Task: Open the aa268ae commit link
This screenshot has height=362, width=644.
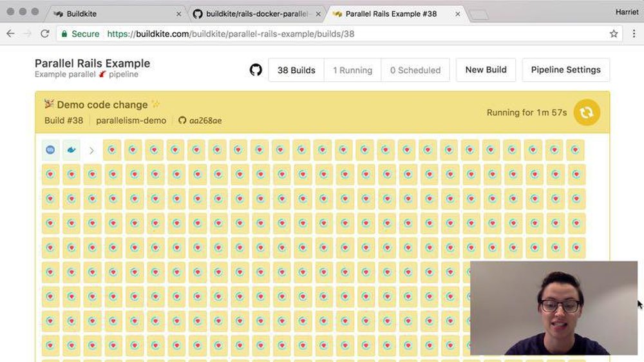Action: 200,120
